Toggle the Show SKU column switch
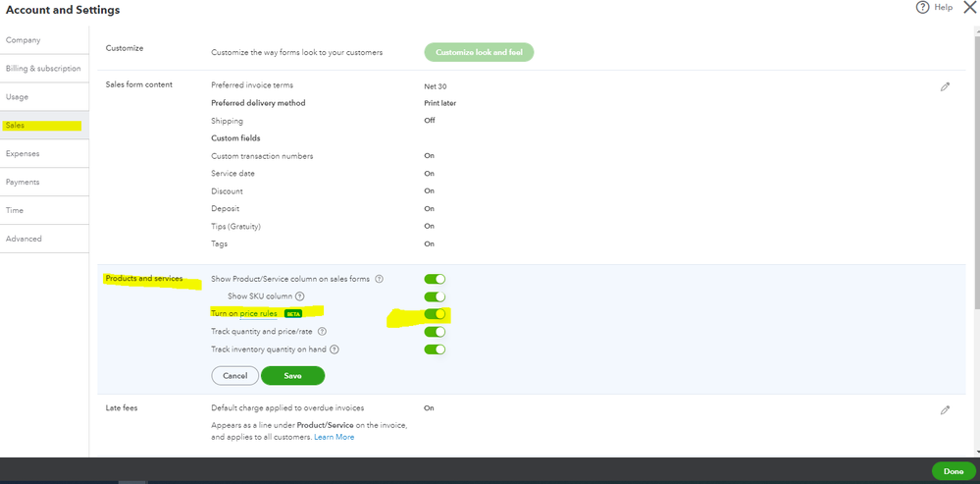This screenshot has height=484, width=980. click(x=435, y=296)
